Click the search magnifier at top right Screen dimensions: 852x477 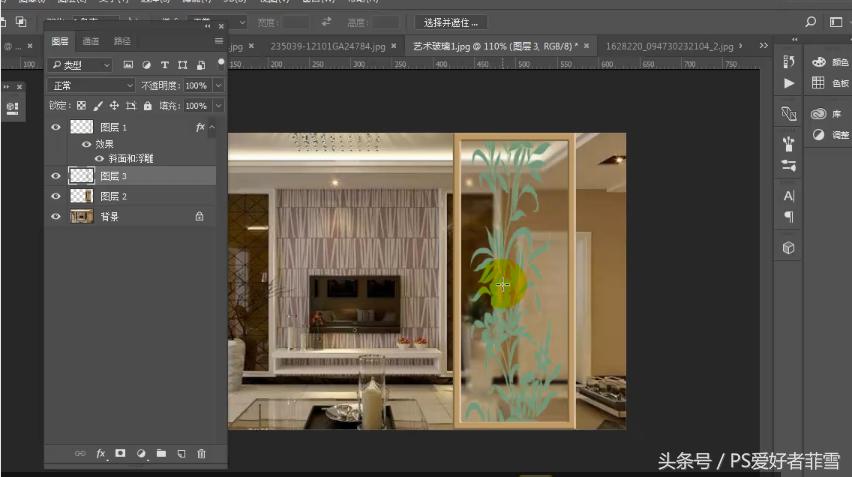(x=810, y=22)
